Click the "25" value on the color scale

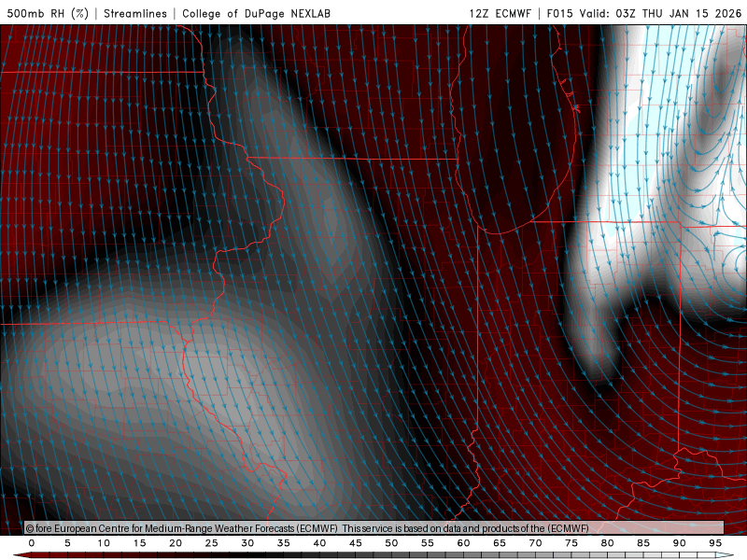click(212, 543)
